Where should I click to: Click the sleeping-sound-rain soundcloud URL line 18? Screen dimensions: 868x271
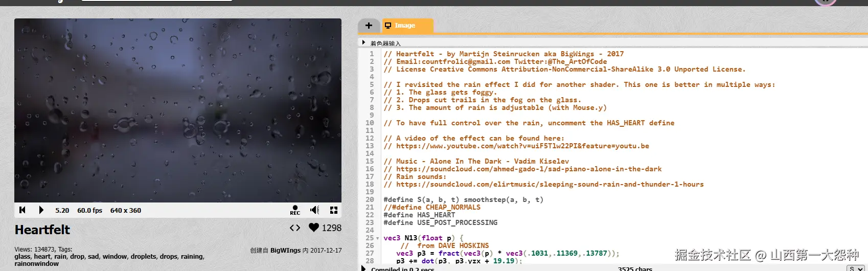(x=550, y=184)
